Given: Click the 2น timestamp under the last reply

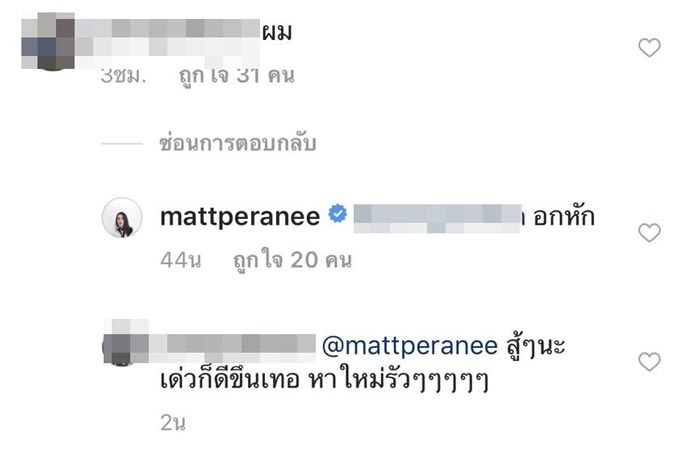Looking at the screenshot, I should point(173,422).
